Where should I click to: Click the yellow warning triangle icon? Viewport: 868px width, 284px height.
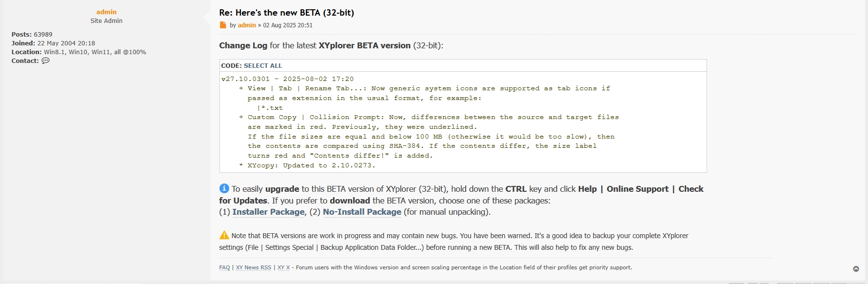point(224,235)
